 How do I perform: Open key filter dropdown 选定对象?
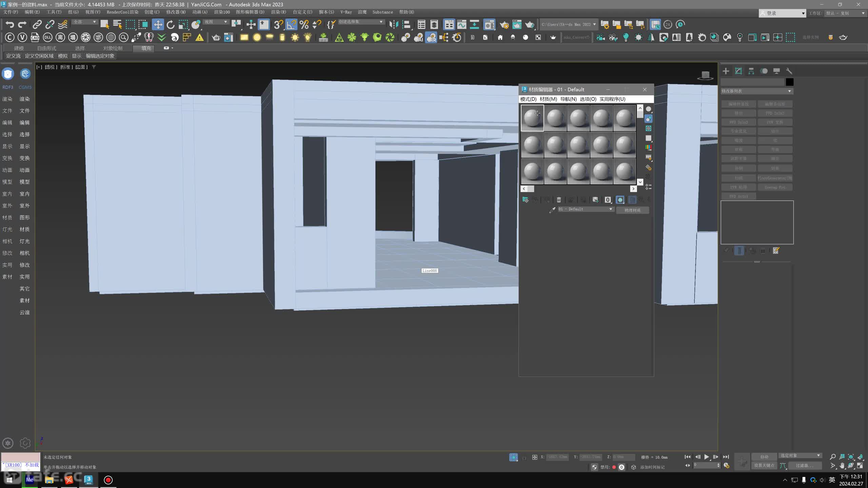800,456
